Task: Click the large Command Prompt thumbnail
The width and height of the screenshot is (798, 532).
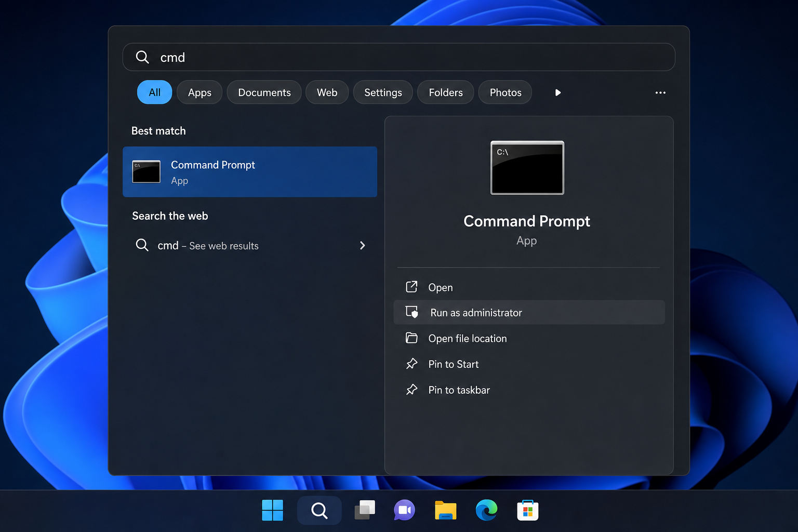Action: (527, 168)
